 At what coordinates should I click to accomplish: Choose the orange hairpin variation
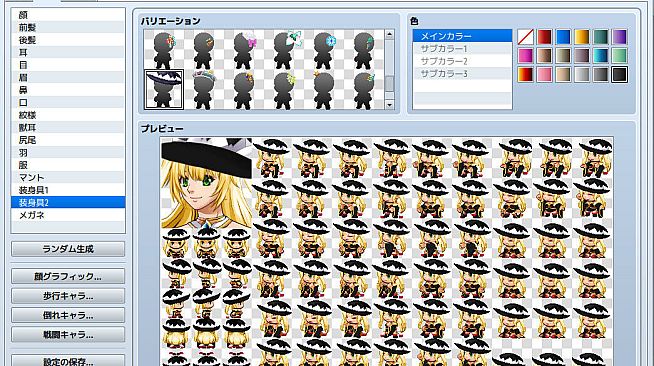(204, 50)
